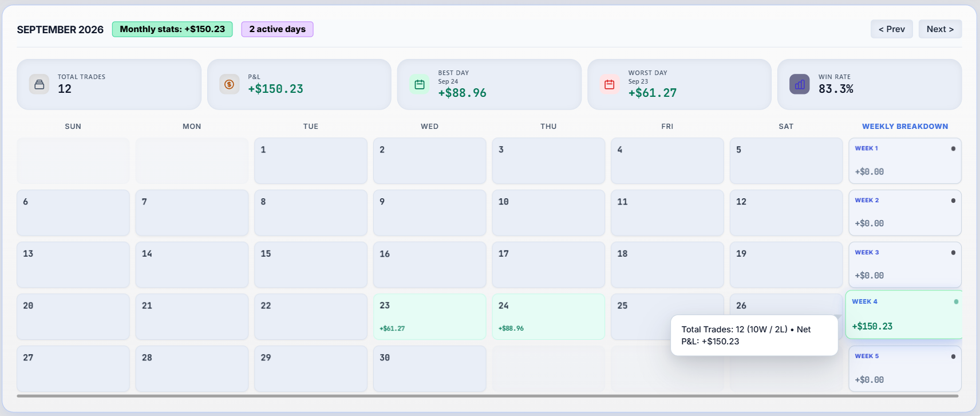
Task: Select the September 14 day cell
Action: [x=192, y=265]
